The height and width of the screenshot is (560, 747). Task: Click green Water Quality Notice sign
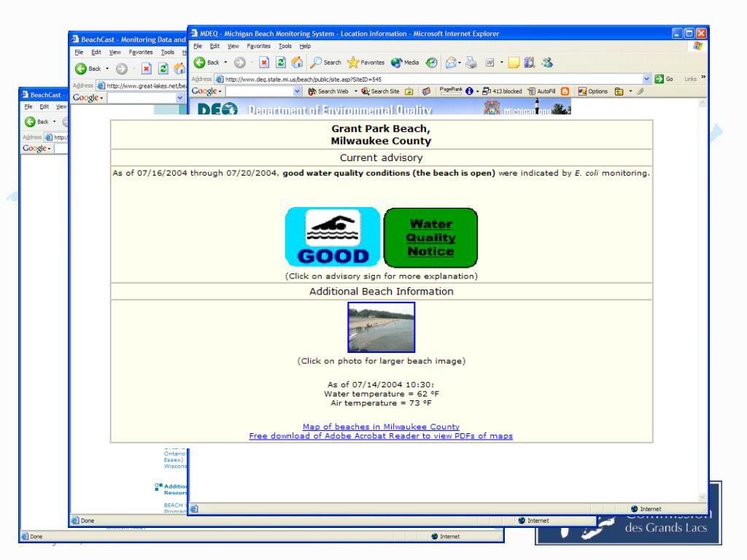point(430,238)
